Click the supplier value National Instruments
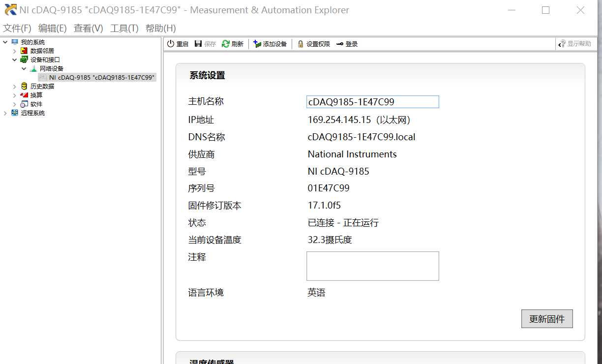The height and width of the screenshot is (364, 602). [352, 154]
